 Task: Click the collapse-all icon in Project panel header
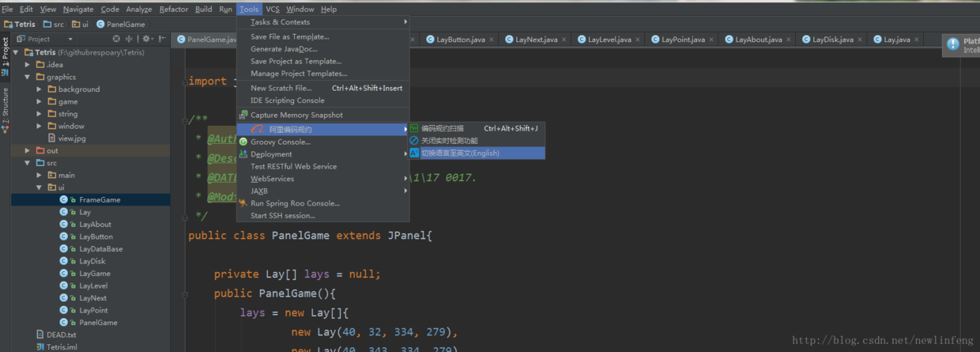[129, 39]
